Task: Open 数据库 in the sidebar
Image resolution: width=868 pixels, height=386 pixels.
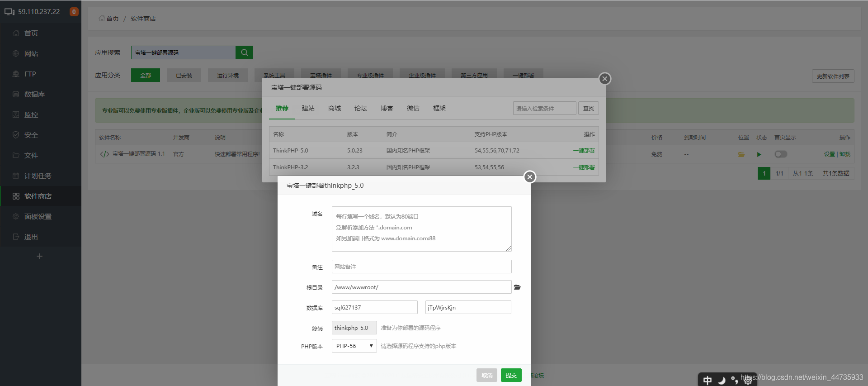Action: 34,94
